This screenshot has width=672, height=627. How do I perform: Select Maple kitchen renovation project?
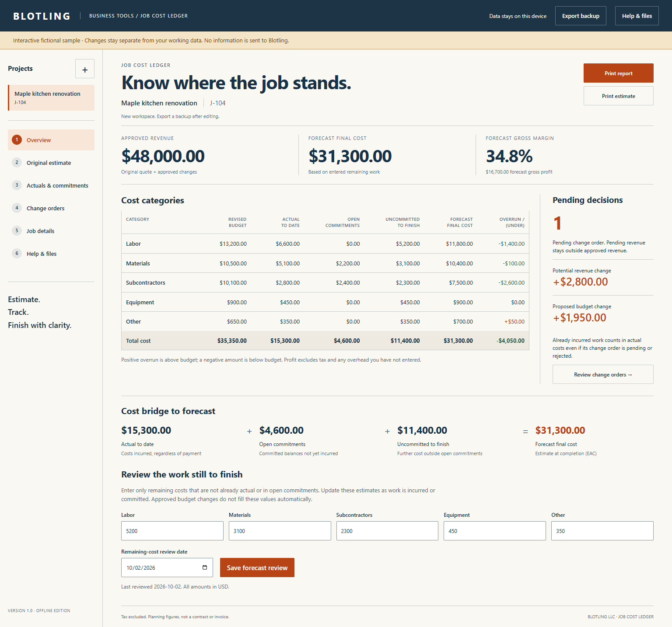[x=51, y=98]
